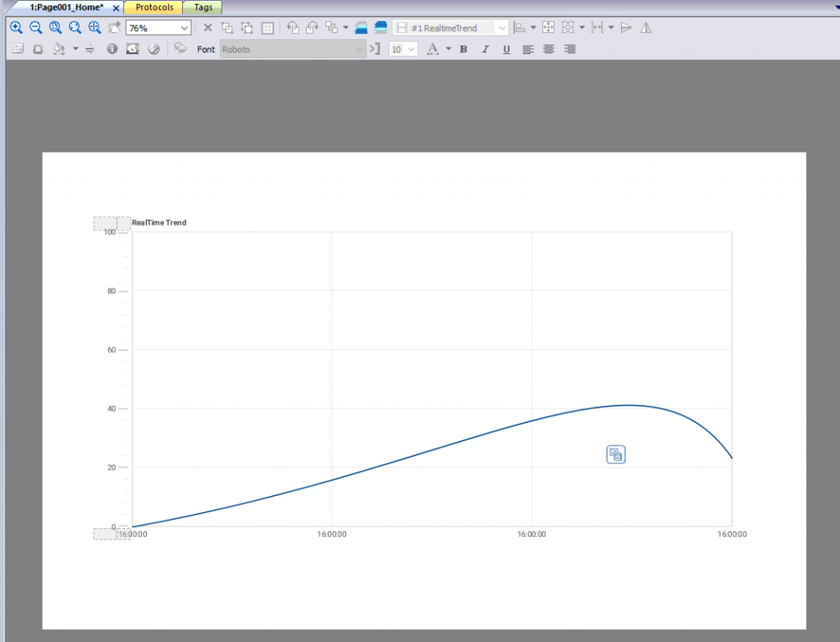
Task: Close the 1:Page001_Home tab
Action: (116, 8)
